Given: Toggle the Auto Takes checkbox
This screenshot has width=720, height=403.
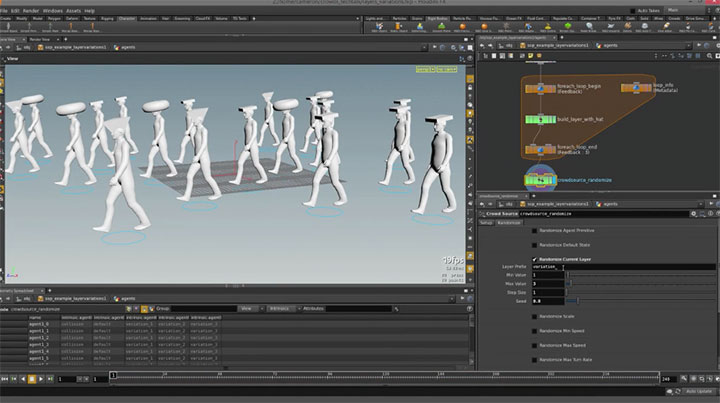Looking at the screenshot, I should tap(632, 11).
